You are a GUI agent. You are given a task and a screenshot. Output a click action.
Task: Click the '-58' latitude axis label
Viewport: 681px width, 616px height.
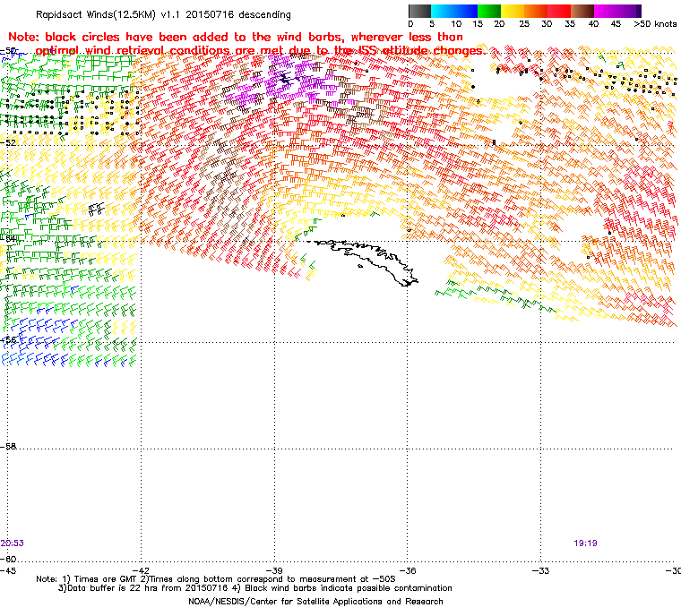[8, 446]
